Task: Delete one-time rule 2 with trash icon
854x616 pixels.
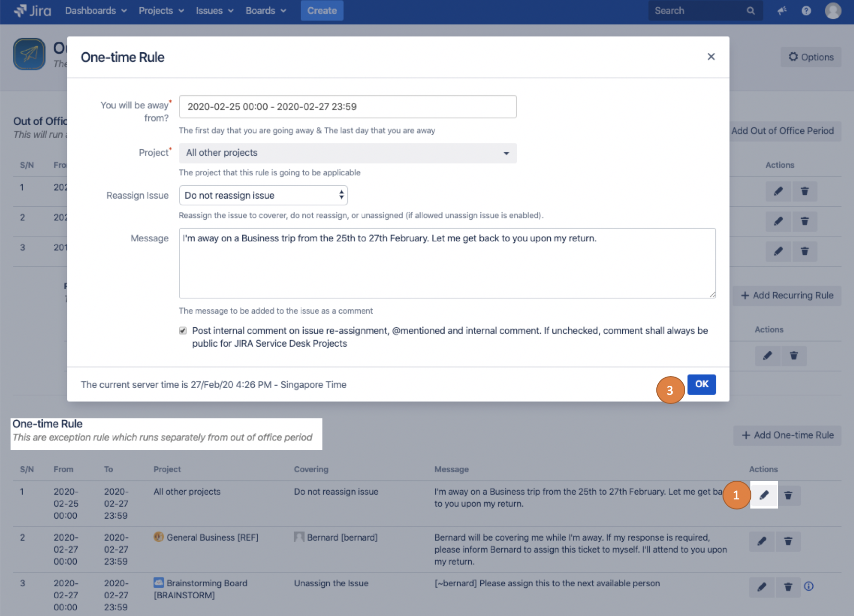Action: point(788,541)
